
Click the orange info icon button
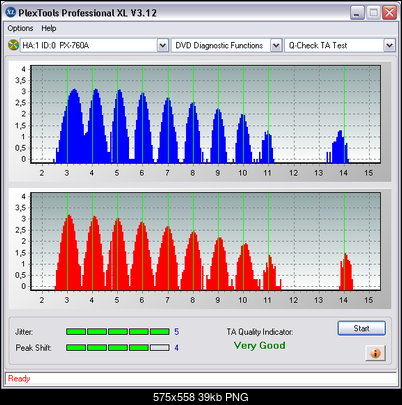point(375,353)
